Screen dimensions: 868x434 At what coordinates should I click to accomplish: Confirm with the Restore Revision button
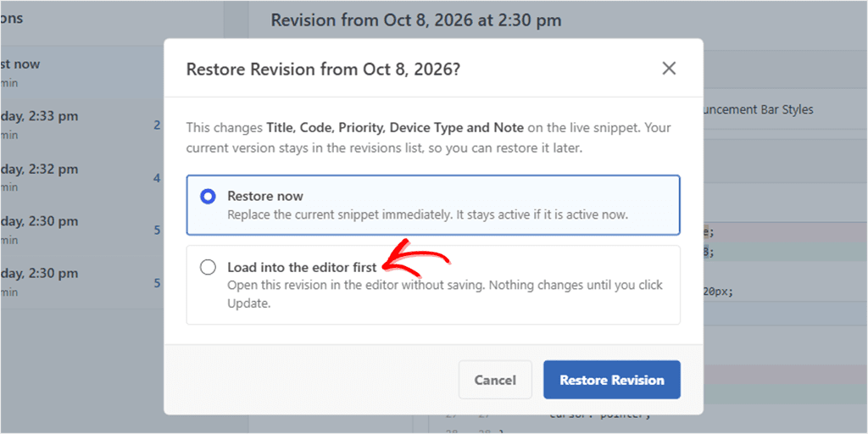612,380
